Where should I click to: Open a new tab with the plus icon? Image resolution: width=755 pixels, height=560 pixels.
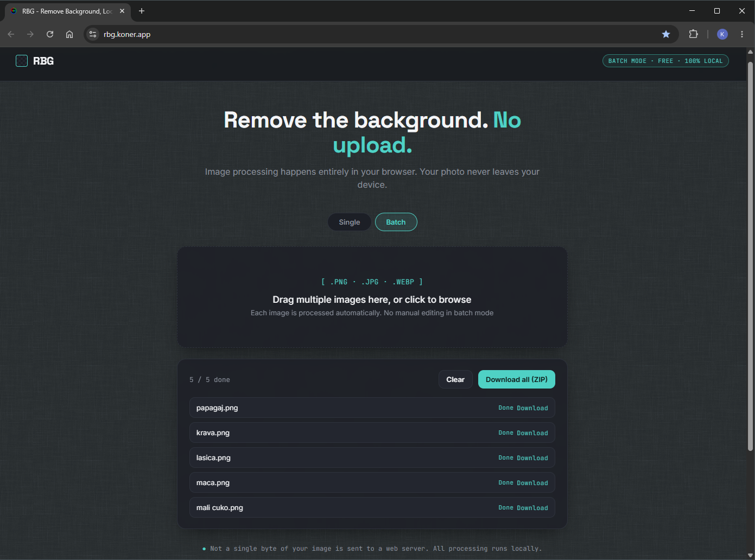pos(142,11)
